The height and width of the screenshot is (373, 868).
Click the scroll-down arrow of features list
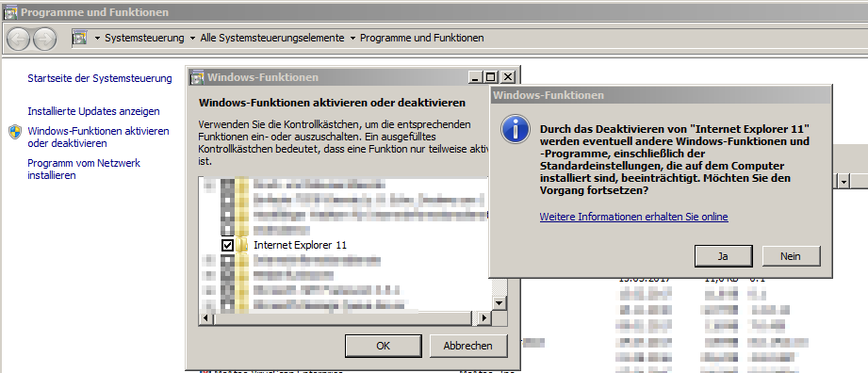[x=500, y=303]
